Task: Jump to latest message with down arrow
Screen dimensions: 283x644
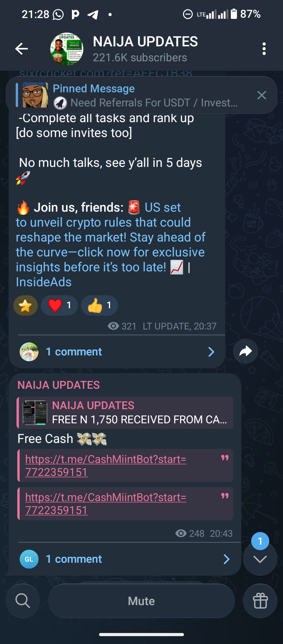Action: [260, 559]
